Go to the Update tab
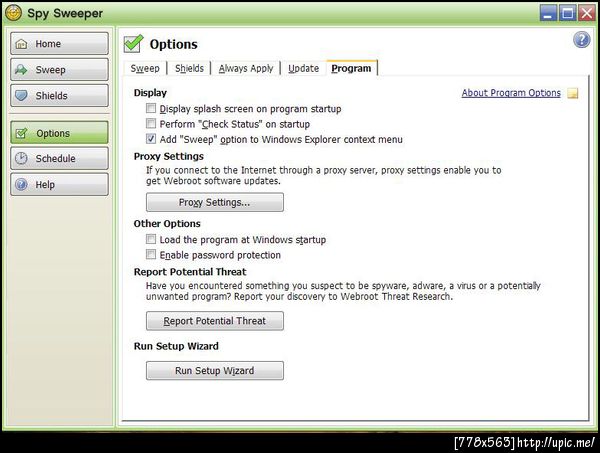Image resolution: width=600 pixels, height=453 pixels. [x=303, y=68]
